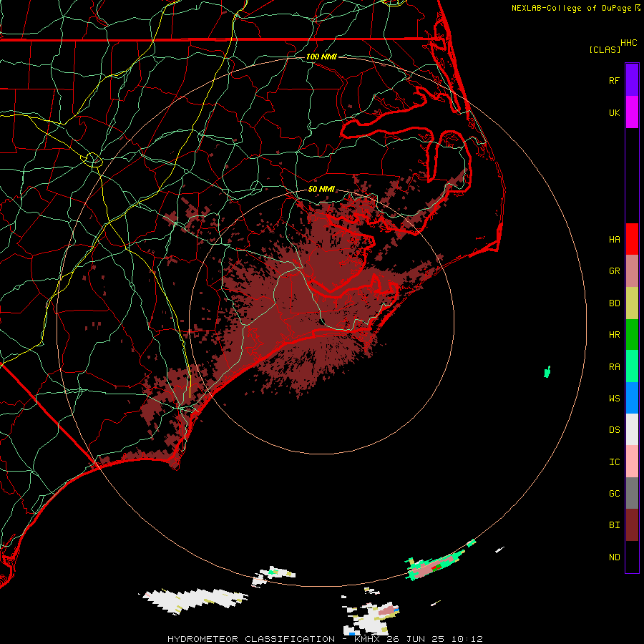This screenshot has width=644, height=644.
Task: Click the 'RA' legend label
Action: click(614, 367)
